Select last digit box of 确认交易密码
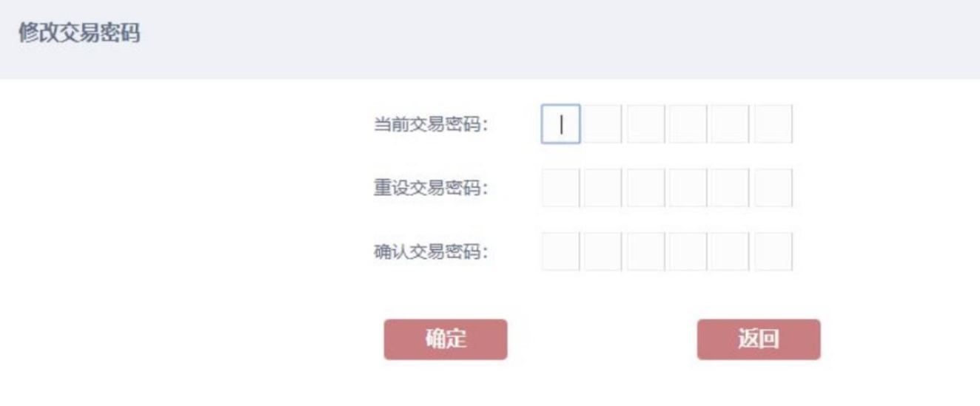This screenshot has width=980, height=406. coord(773,251)
